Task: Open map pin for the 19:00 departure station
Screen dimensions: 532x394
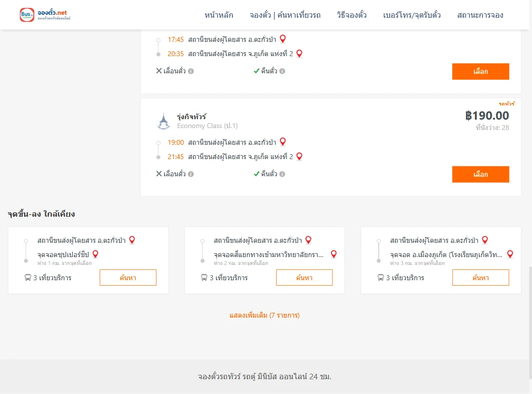Action: [x=283, y=142]
